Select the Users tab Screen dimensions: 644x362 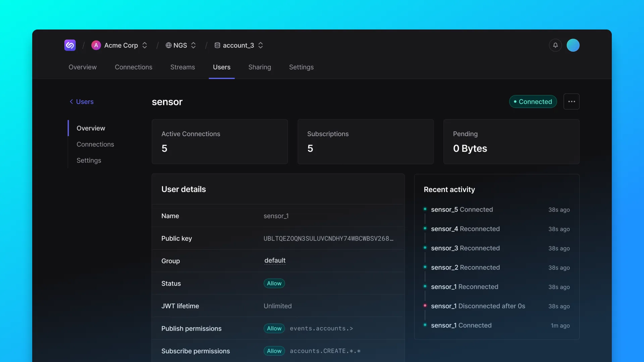(222, 67)
